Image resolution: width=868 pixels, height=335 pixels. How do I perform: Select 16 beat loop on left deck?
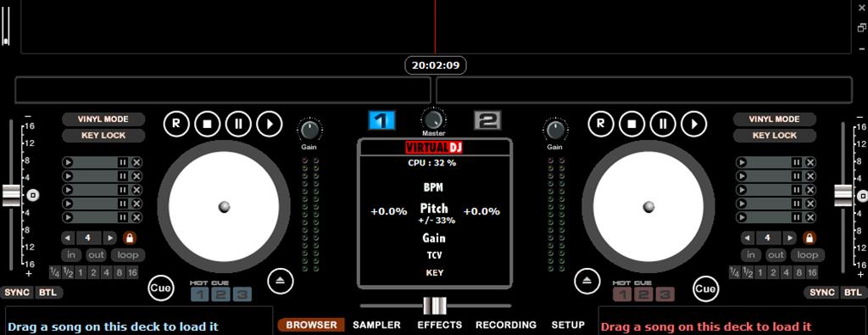(x=132, y=272)
